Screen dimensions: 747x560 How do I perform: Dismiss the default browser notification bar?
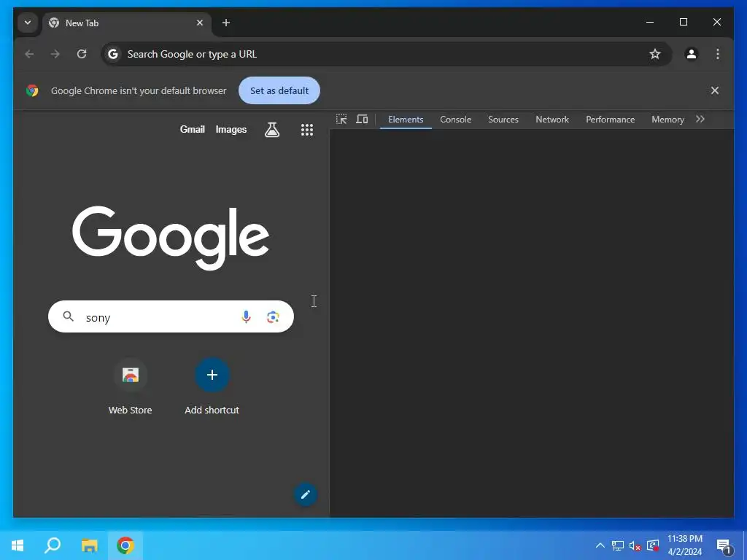tap(715, 90)
